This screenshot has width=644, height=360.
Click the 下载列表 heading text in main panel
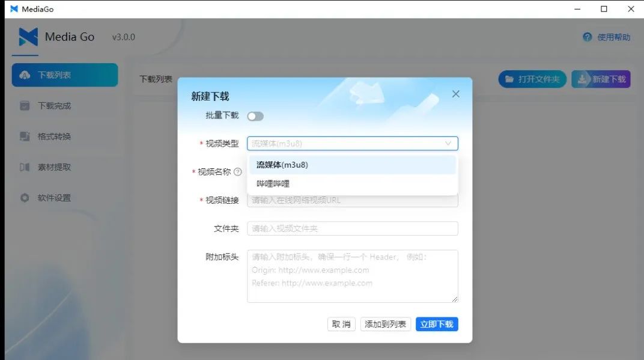tap(156, 79)
